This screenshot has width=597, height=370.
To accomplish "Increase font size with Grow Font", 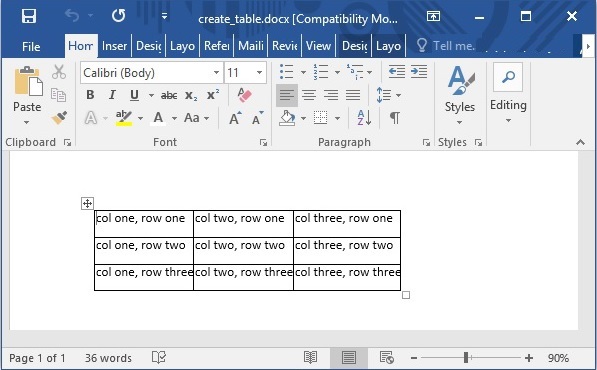I will 235,118.
